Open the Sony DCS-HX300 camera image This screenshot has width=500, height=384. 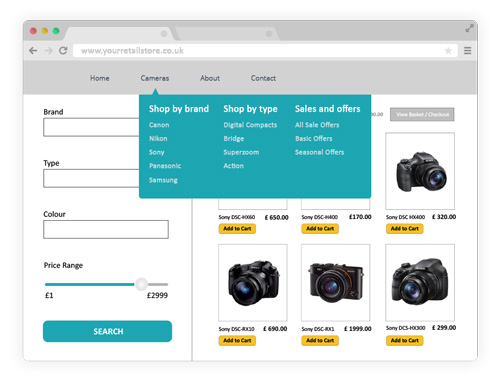[420, 283]
